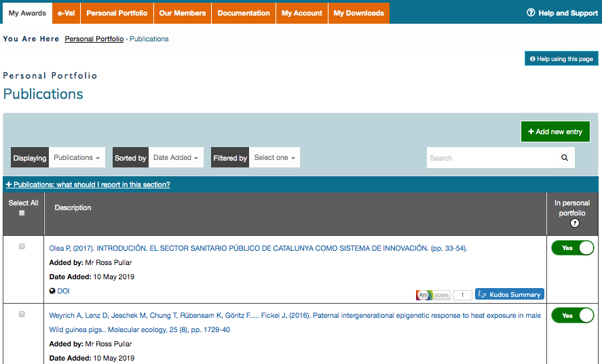
Task: Click in the publications Search field
Action: (x=490, y=158)
